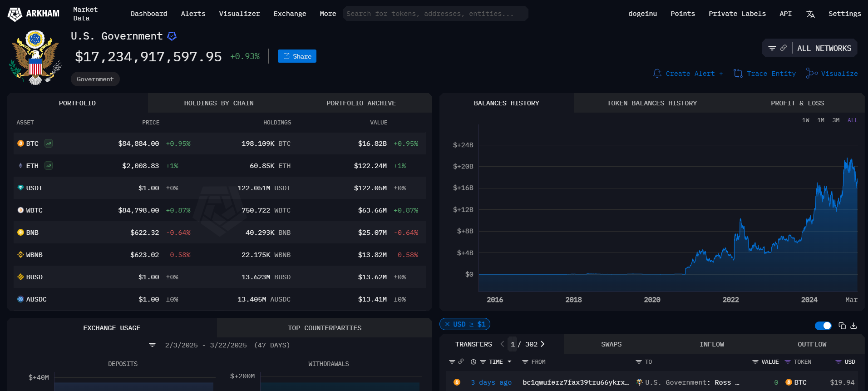Viewport: 868px width, 391px height.
Task: Click the chain link icon in transfers header
Action: 461,361
